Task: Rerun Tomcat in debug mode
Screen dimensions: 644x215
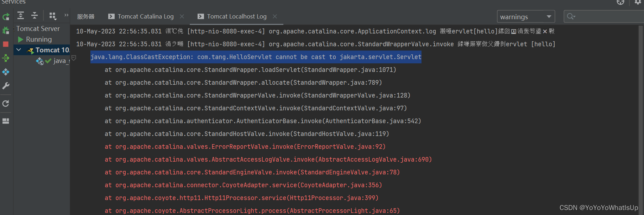Action: point(6,30)
